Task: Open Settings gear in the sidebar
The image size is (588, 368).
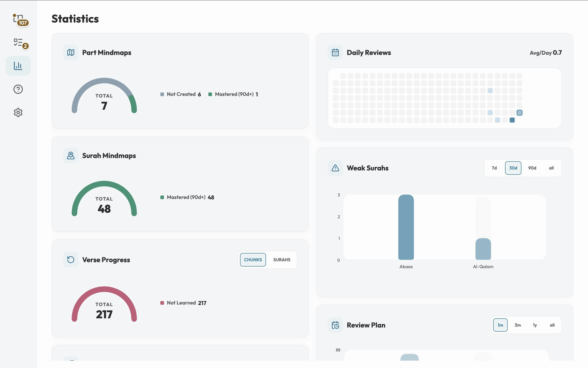Action: click(18, 112)
